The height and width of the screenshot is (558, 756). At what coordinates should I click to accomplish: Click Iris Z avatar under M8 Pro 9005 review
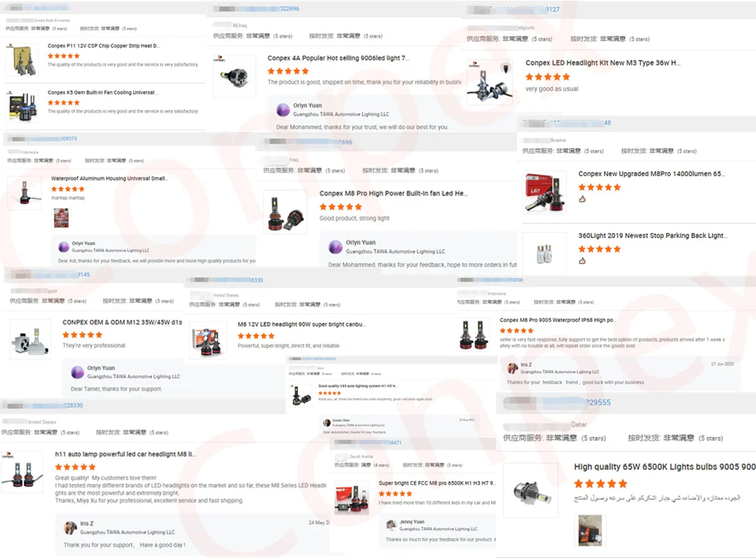pos(512,368)
